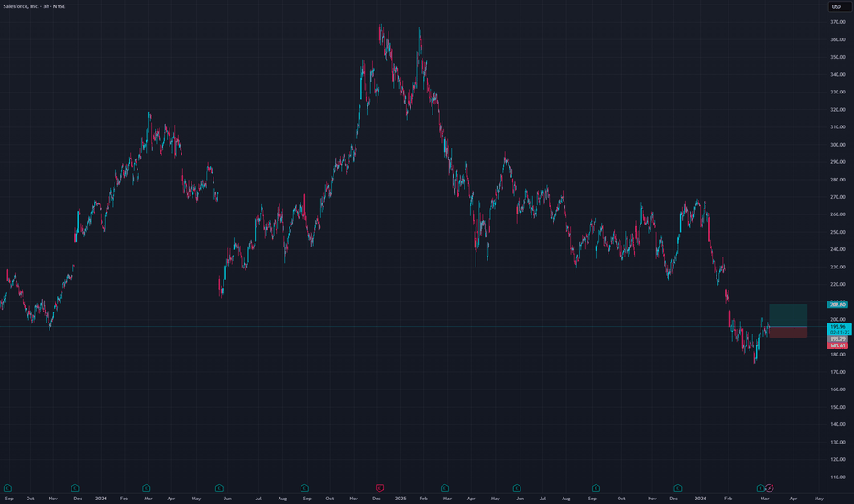Click the 170.00 price scale label

pyautogui.click(x=838, y=372)
